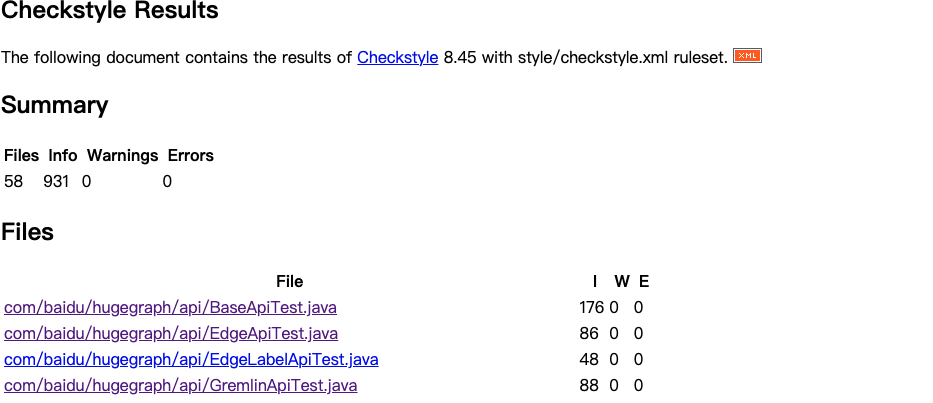The width and height of the screenshot is (933, 403).
Task: Click the 176 info count for BaseApiTest
Action: click(591, 308)
